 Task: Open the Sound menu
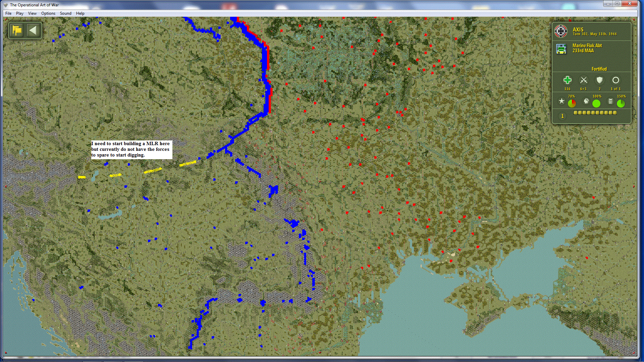(66, 13)
